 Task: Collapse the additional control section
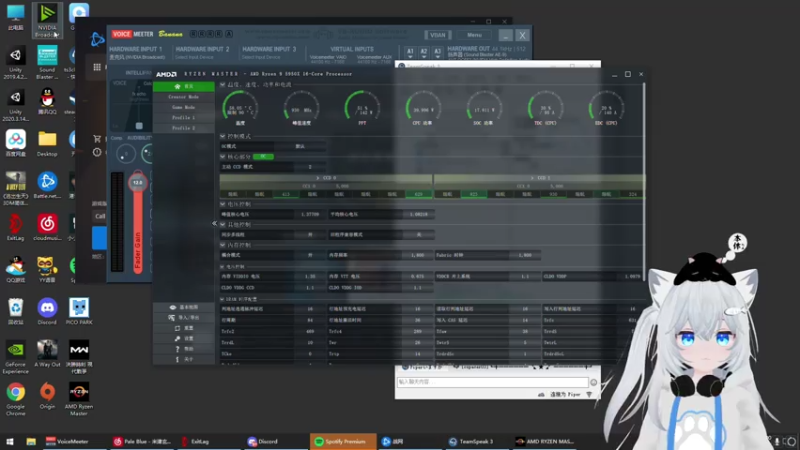click(x=222, y=224)
